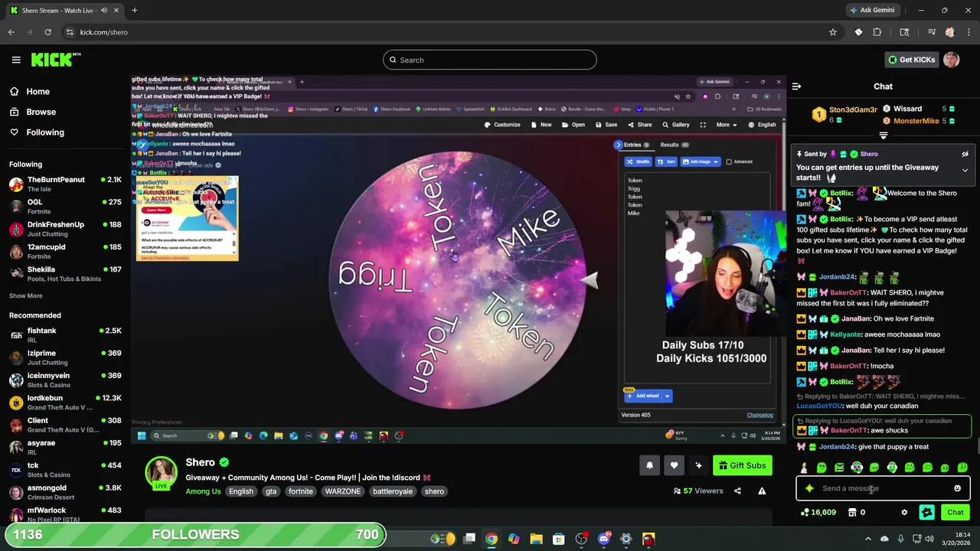Open Among Us from the taskbar
This screenshot has height=551, width=980.
click(648, 539)
